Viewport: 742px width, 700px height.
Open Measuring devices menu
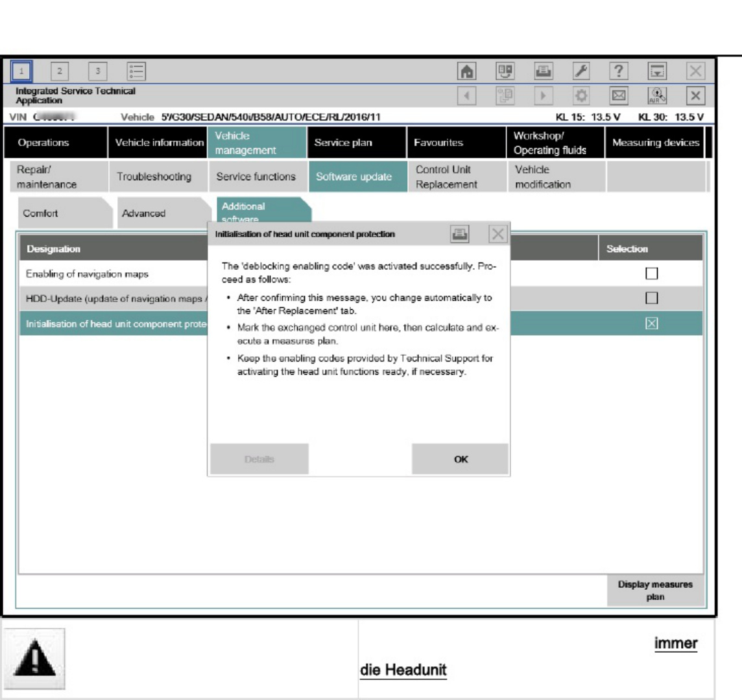click(655, 143)
